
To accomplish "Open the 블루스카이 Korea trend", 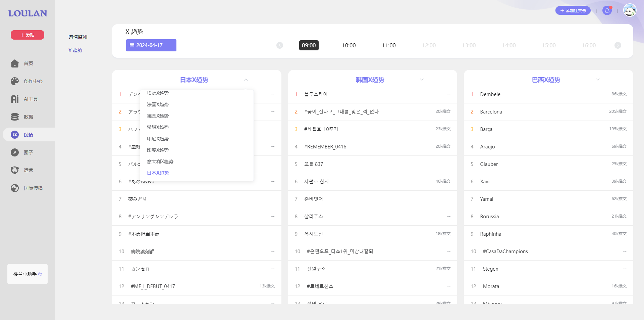I will point(373,94).
